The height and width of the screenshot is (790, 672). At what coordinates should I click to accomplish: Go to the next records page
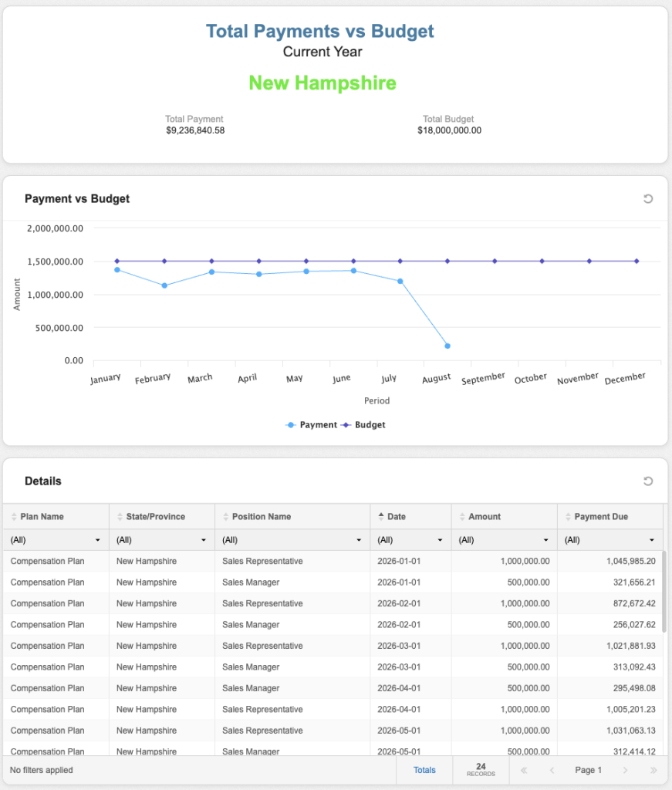pyautogui.click(x=625, y=770)
